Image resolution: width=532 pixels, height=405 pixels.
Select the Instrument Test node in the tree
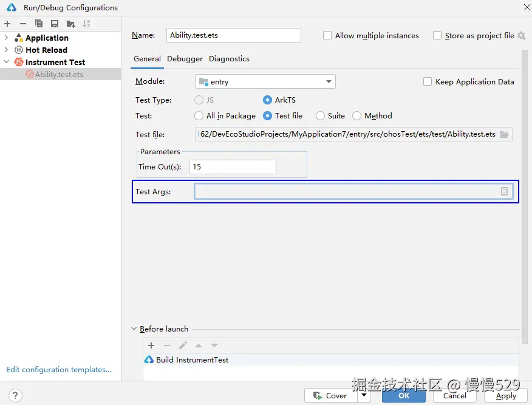55,62
